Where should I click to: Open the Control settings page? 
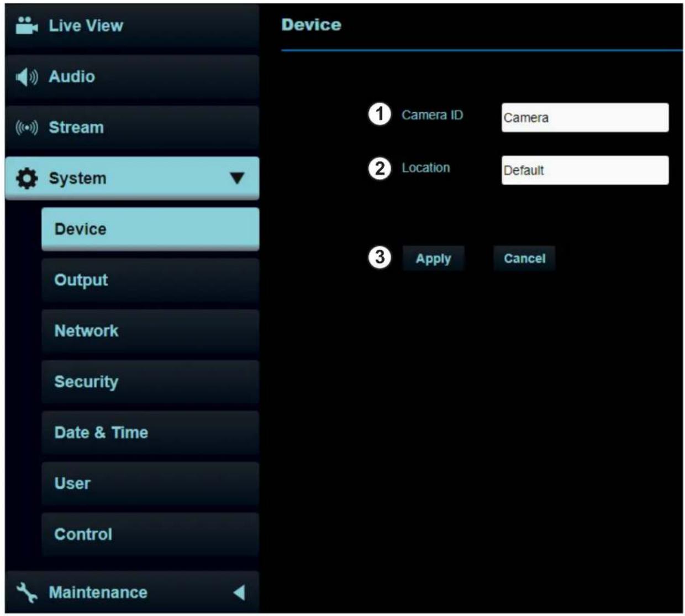[x=150, y=534]
